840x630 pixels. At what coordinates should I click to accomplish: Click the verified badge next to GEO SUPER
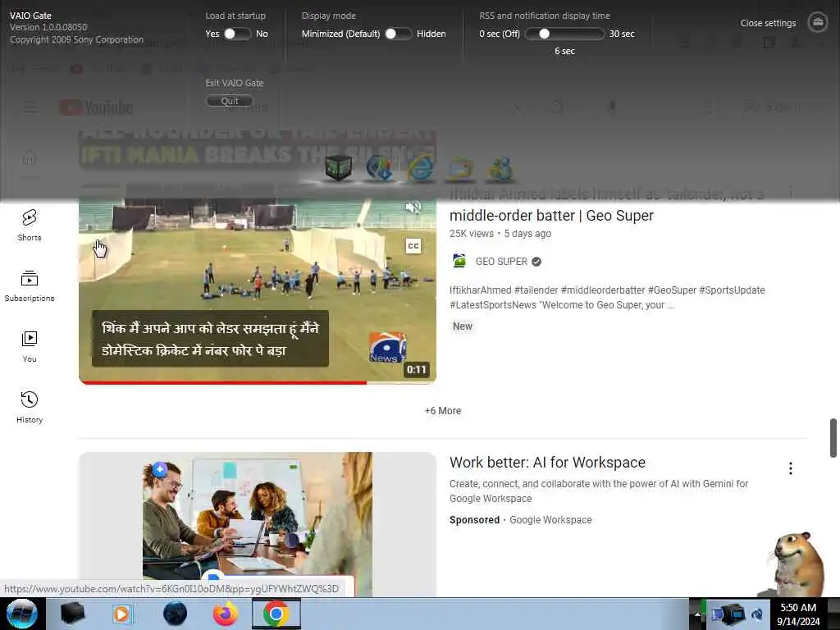click(536, 262)
